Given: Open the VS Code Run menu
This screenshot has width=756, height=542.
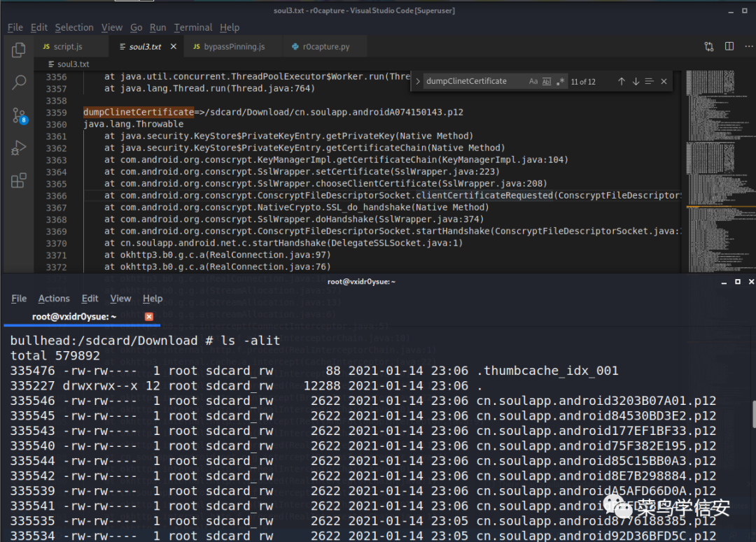Looking at the screenshot, I should click(x=157, y=27).
